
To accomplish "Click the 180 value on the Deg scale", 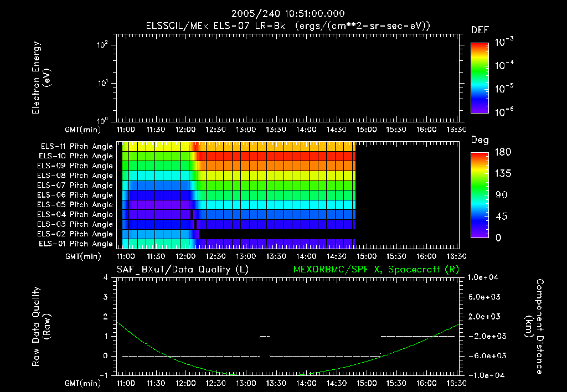I will [x=503, y=152].
